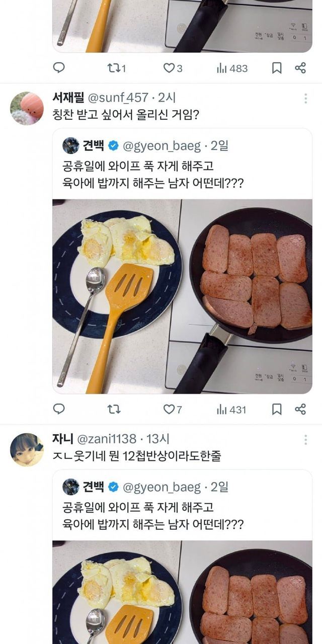Screen dimensions: 322x644
Task: Reply to 서재필's tweet
Action: 59,410
